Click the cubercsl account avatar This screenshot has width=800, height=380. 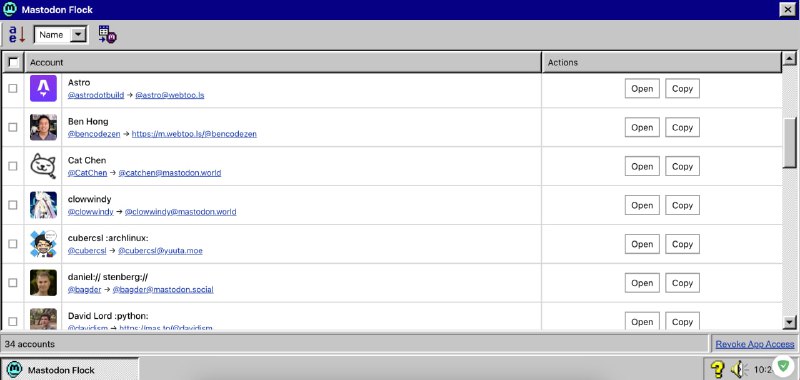click(43, 244)
